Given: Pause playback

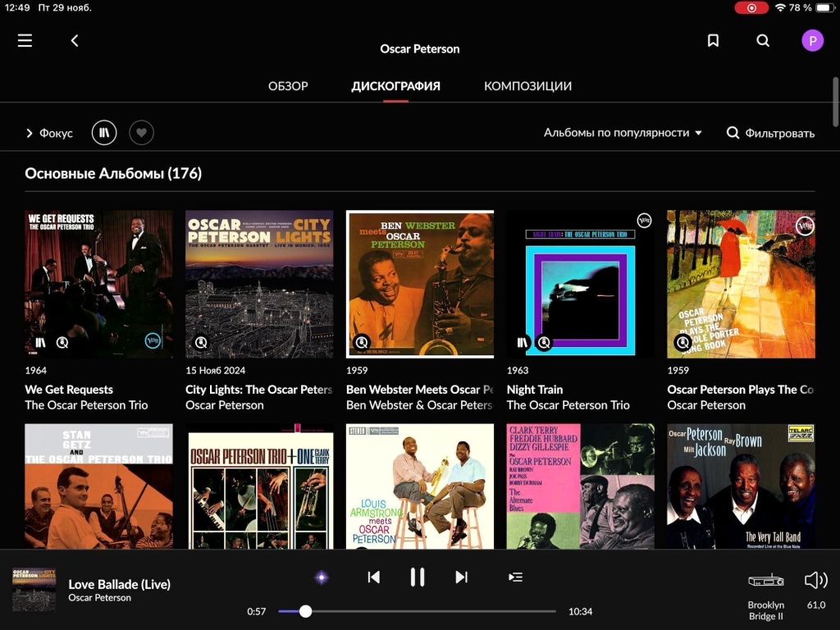Looking at the screenshot, I should point(418,577).
